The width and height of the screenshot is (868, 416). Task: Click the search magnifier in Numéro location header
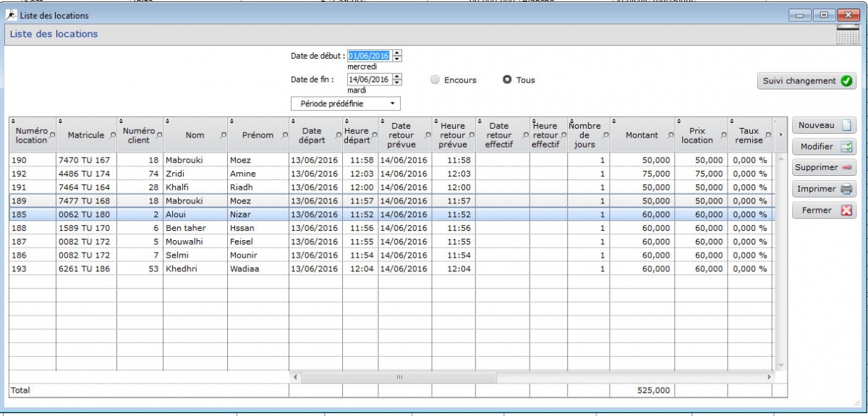(52, 135)
